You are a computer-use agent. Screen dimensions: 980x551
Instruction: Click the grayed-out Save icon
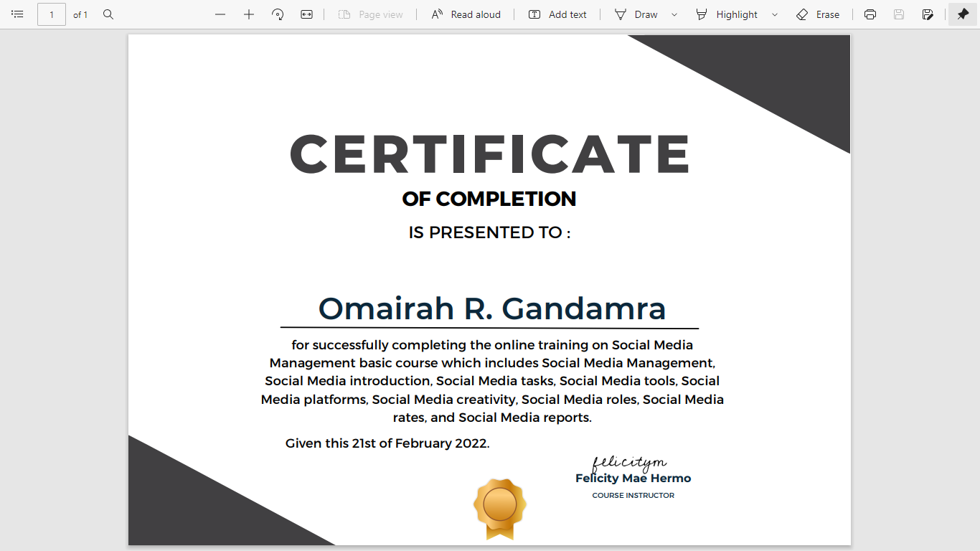click(x=899, y=14)
